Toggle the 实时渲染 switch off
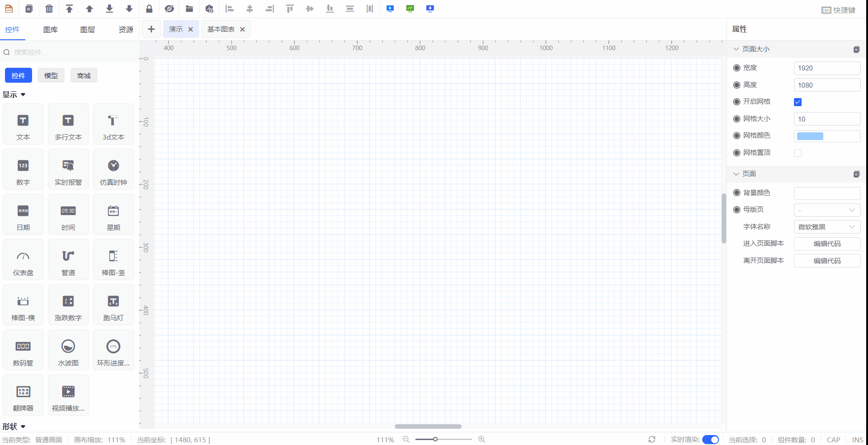Image resolution: width=868 pixels, height=445 pixels. [710, 440]
